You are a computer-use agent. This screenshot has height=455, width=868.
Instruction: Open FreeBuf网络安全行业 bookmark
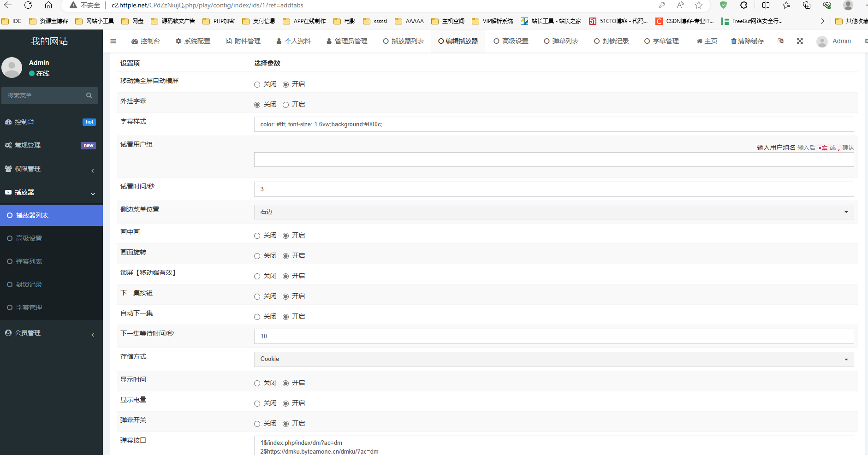pos(752,21)
